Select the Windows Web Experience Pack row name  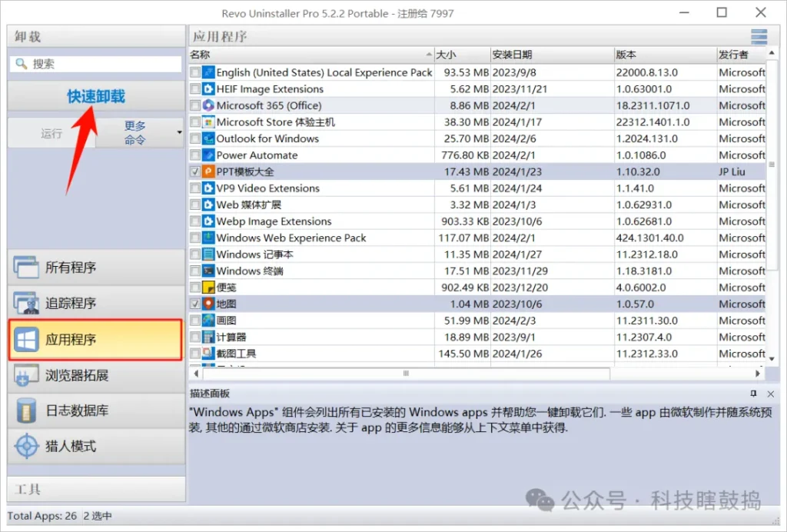291,238
